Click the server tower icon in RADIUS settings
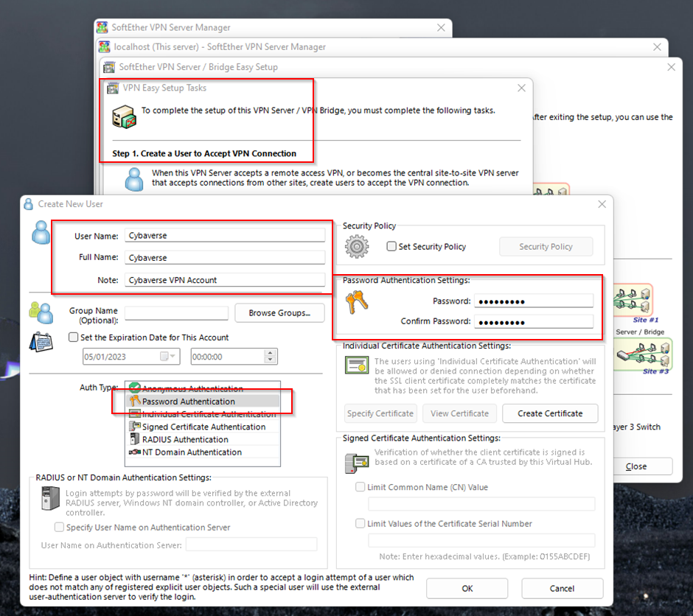Screen dimensions: 693x616 pyautogui.click(x=50, y=498)
